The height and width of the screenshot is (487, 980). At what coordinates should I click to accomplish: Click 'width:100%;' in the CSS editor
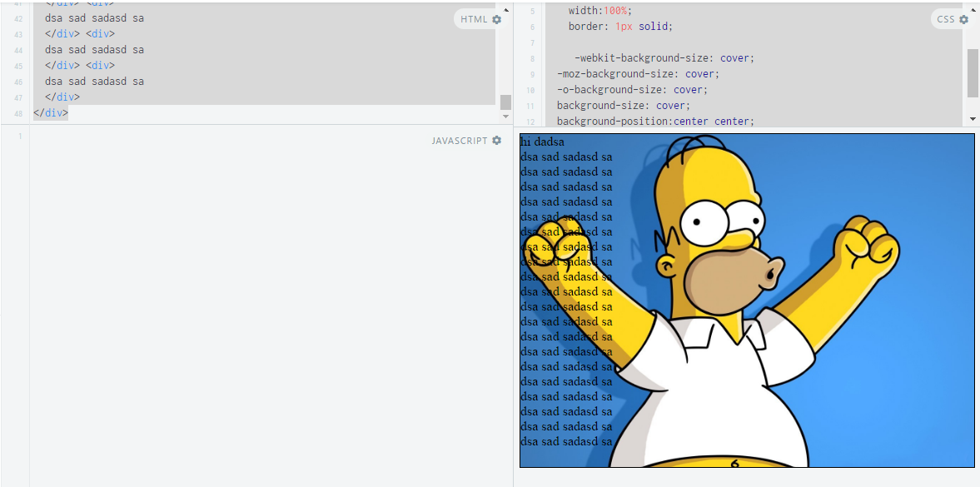pyautogui.click(x=600, y=11)
